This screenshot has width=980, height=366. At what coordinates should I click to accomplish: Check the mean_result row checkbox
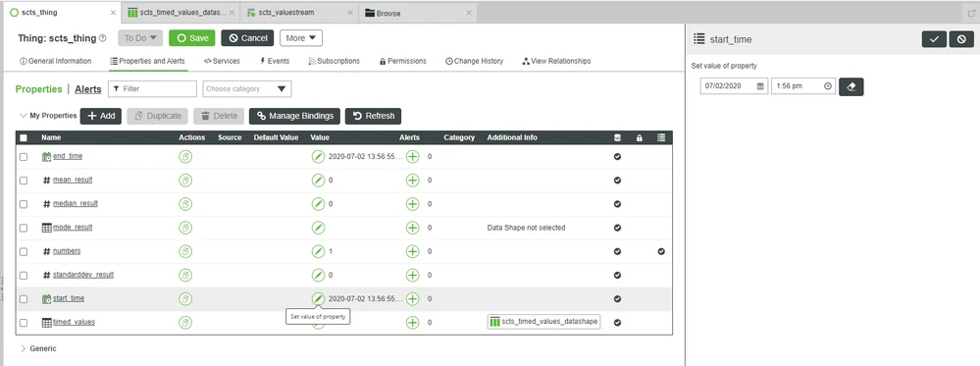click(x=24, y=181)
